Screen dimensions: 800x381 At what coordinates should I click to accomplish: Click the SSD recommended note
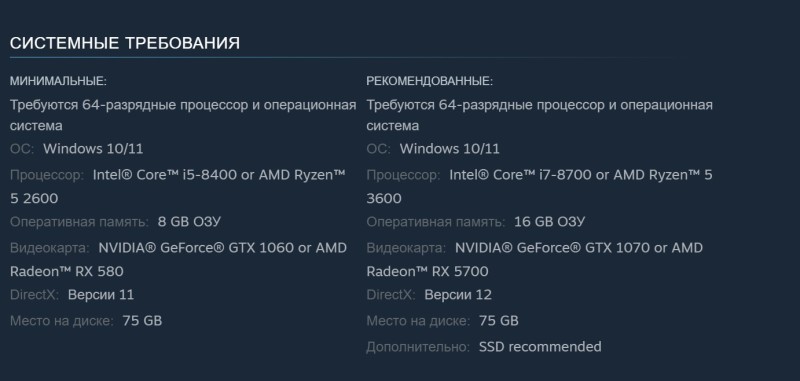[x=540, y=347]
